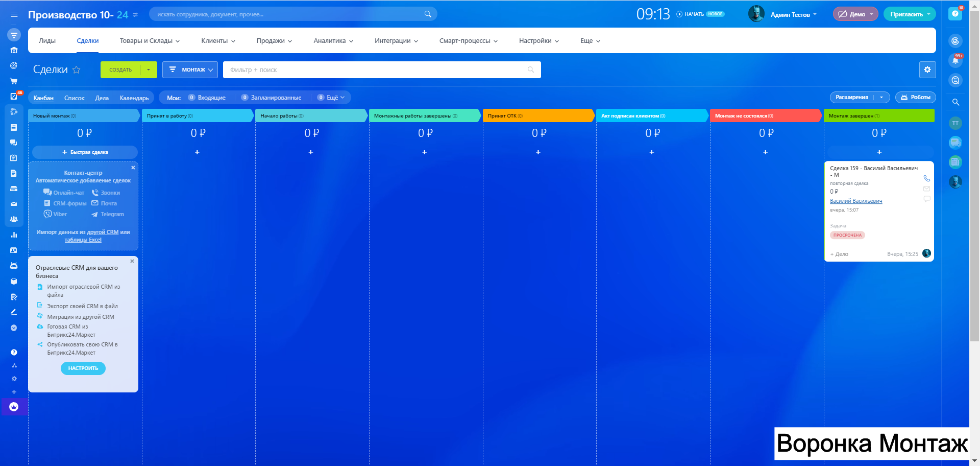980x466 pixels.
Task: Open the signature pen icon in left sidebar
Action: (x=14, y=312)
